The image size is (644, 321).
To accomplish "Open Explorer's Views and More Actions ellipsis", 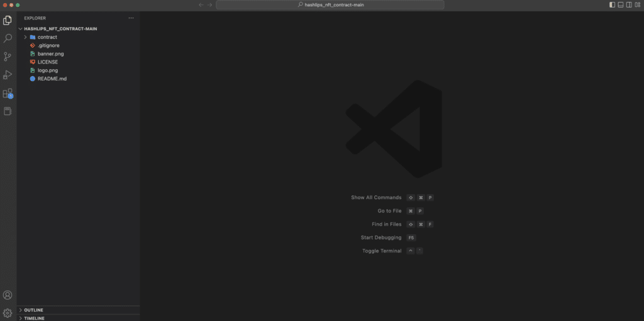I will click(131, 18).
